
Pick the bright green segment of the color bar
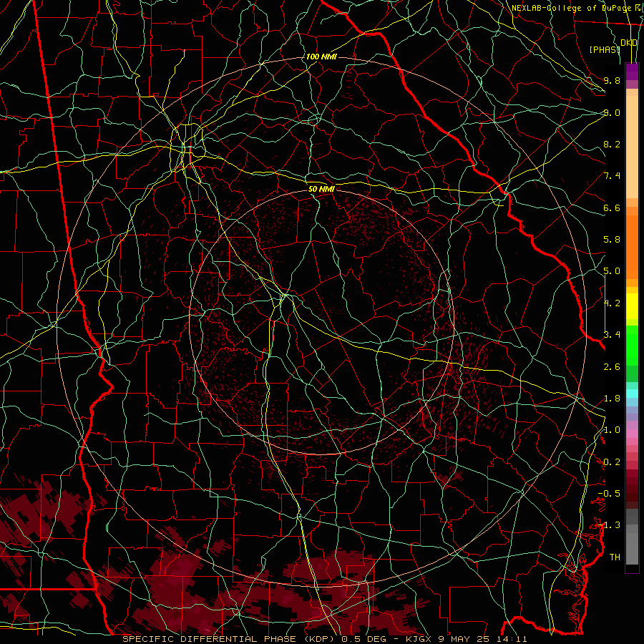click(632, 345)
